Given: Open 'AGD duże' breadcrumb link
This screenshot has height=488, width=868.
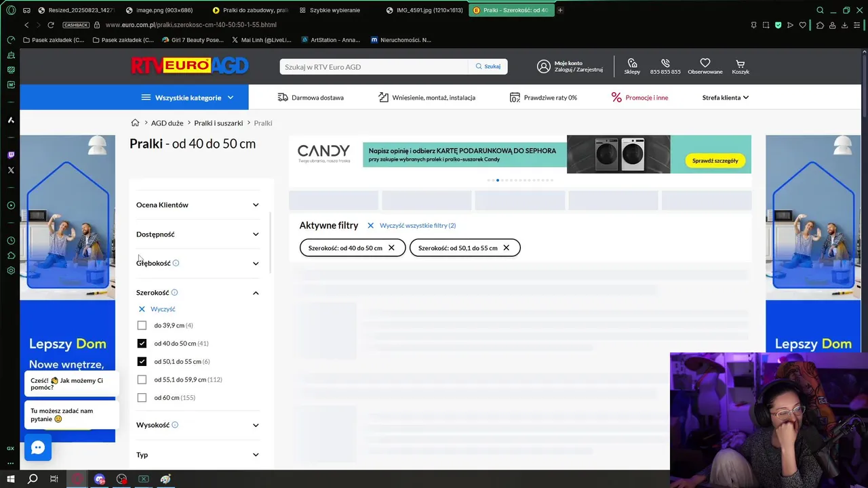Looking at the screenshot, I should pos(167,123).
